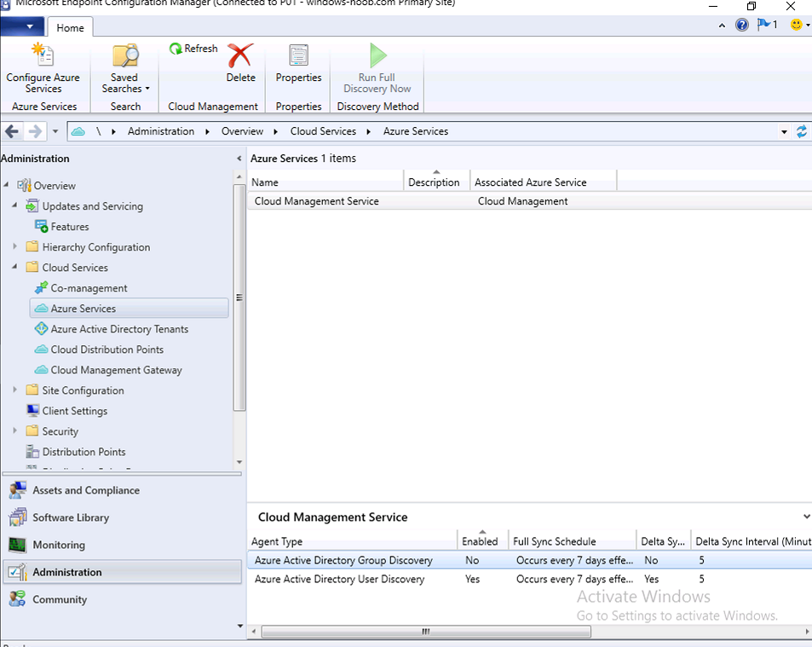The width and height of the screenshot is (812, 647).
Task: Sort details by Agent Type column
Action: [352, 541]
